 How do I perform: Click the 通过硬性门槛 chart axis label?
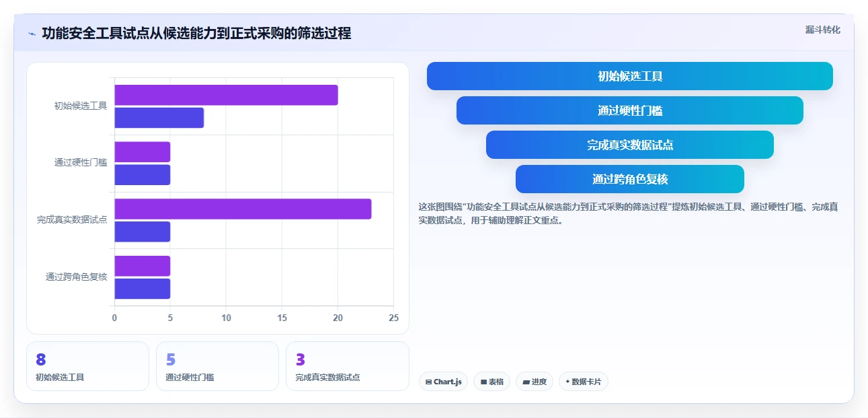tap(81, 162)
